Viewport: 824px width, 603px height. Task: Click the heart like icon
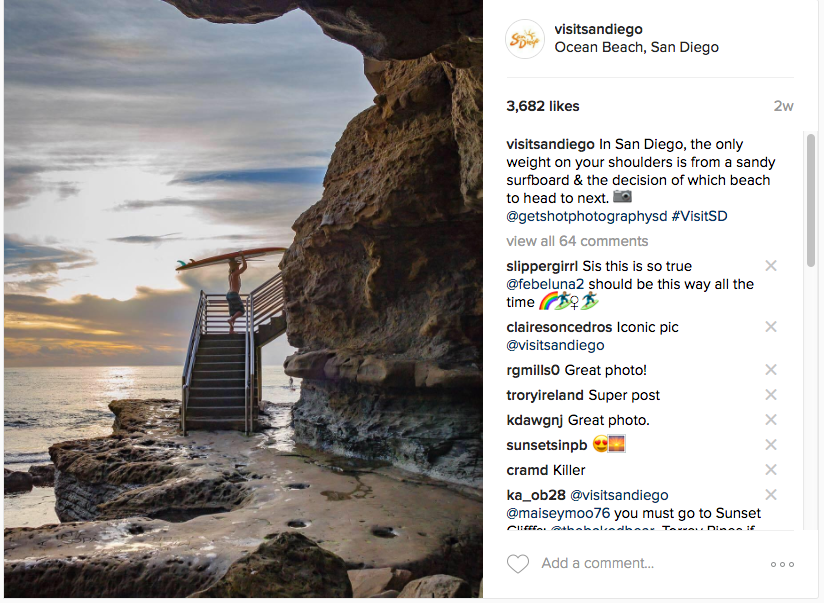(x=518, y=564)
